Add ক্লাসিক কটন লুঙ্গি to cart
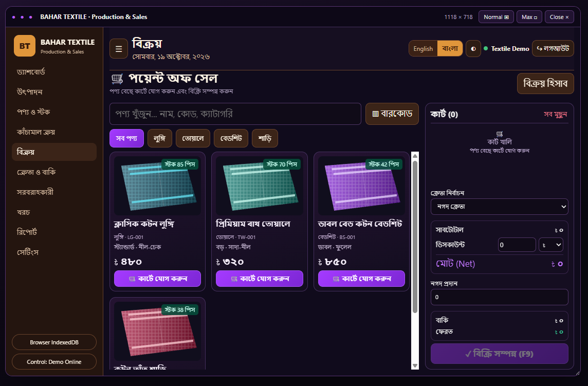Image resolution: width=588 pixels, height=386 pixels. pyautogui.click(x=157, y=279)
